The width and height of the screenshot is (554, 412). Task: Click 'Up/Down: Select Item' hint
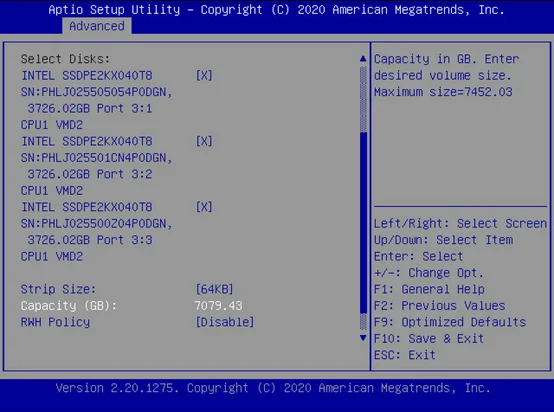coord(443,240)
